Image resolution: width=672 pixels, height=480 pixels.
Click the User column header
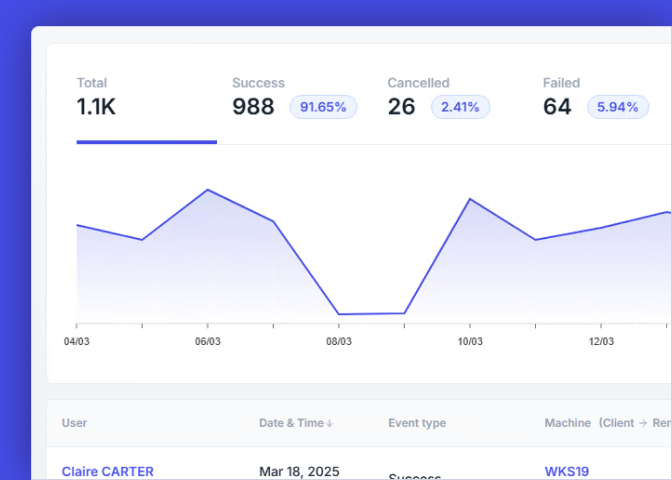point(74,423)
